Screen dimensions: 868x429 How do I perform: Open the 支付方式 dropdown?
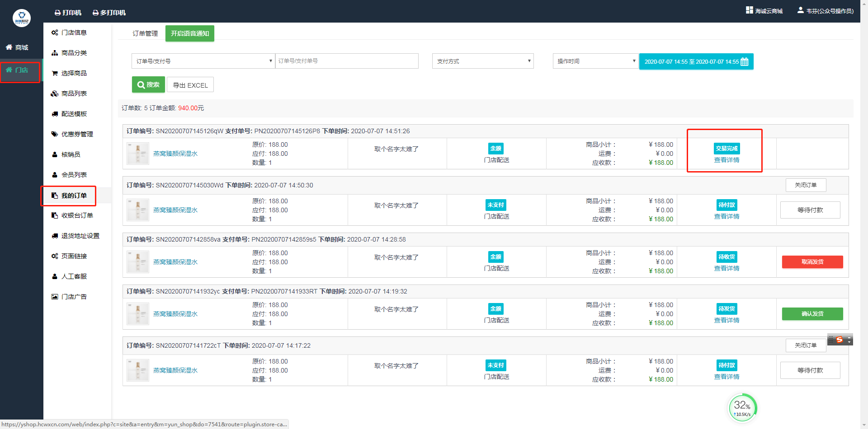pyautogui.click(x=483, y=61)
